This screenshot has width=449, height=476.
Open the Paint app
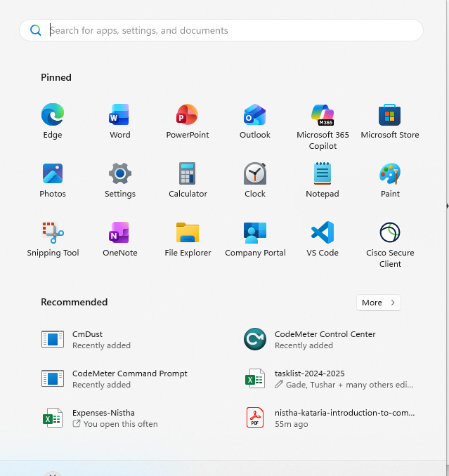[390, 180]
